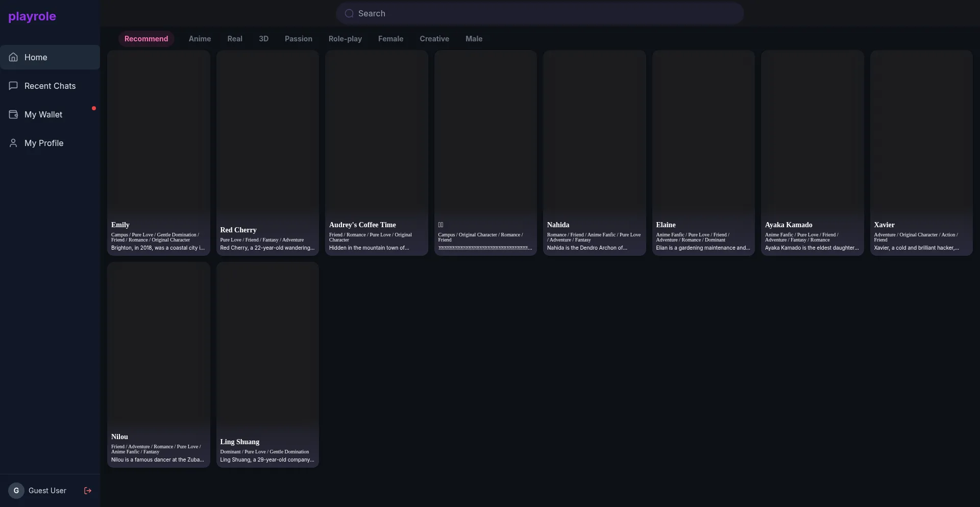Click the Home icon in sidebar
This screenshot has width=980, height=507.
13,57
